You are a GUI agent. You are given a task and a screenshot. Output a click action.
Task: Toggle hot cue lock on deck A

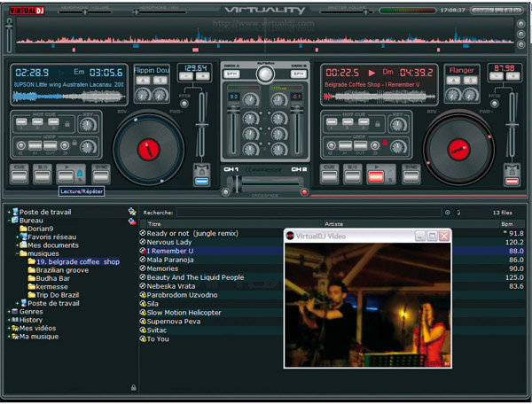tap(67, 124)
